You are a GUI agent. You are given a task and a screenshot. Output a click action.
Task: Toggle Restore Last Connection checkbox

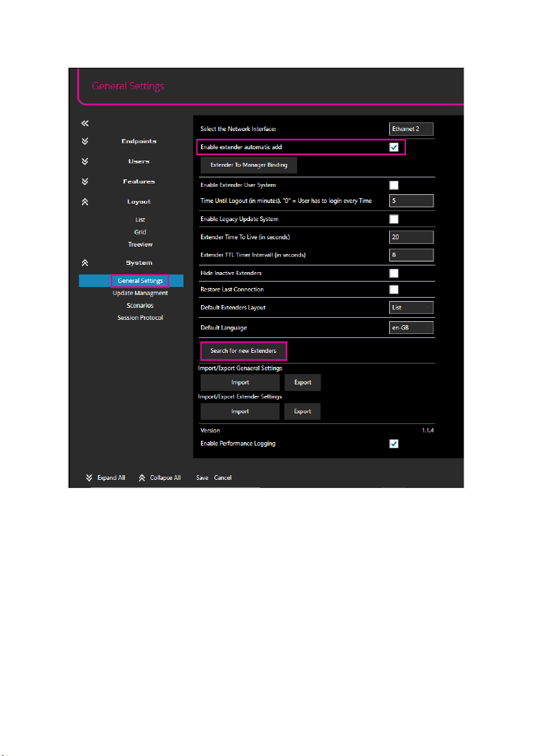[x=394, y=289]
